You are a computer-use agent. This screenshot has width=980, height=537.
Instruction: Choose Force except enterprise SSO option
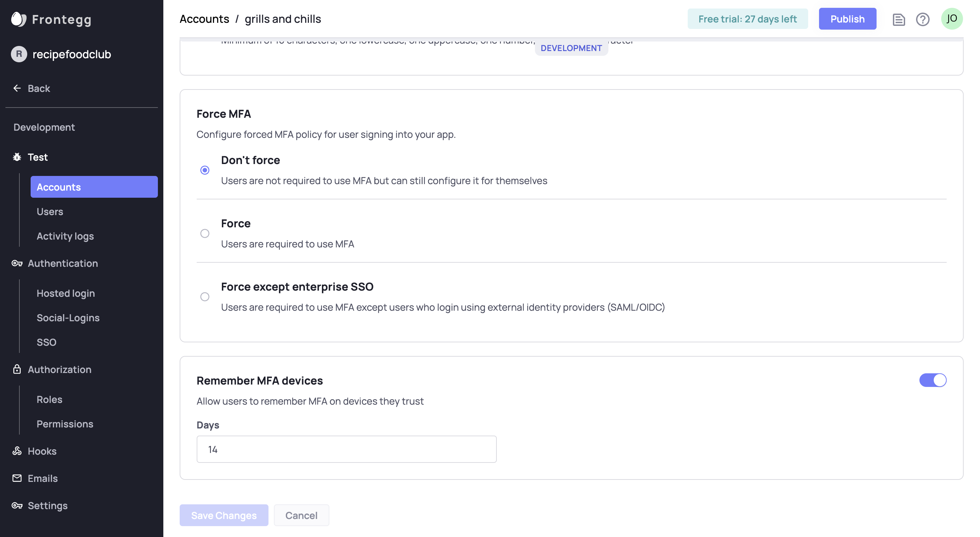[x=205, y=296]
